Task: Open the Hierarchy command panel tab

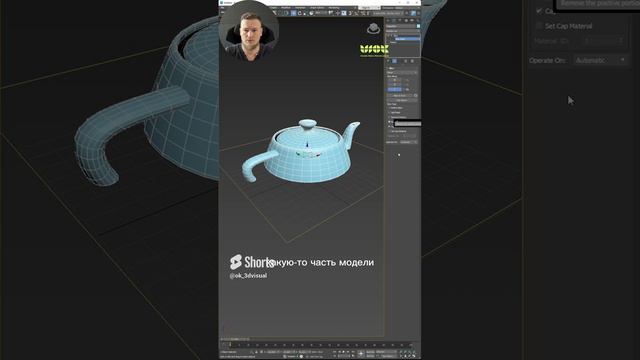Action: coord(400,20)
